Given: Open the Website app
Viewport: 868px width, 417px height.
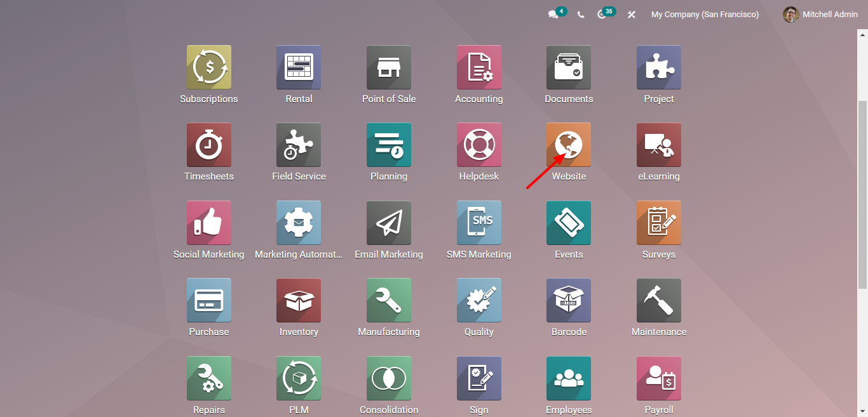Looking at the screenshot, I should tap(568, 145).
